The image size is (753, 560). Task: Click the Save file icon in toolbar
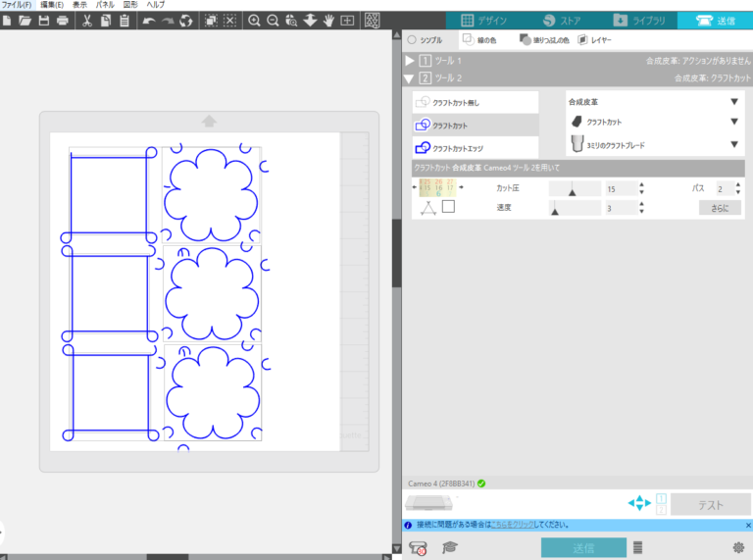(x=44, y=21)
